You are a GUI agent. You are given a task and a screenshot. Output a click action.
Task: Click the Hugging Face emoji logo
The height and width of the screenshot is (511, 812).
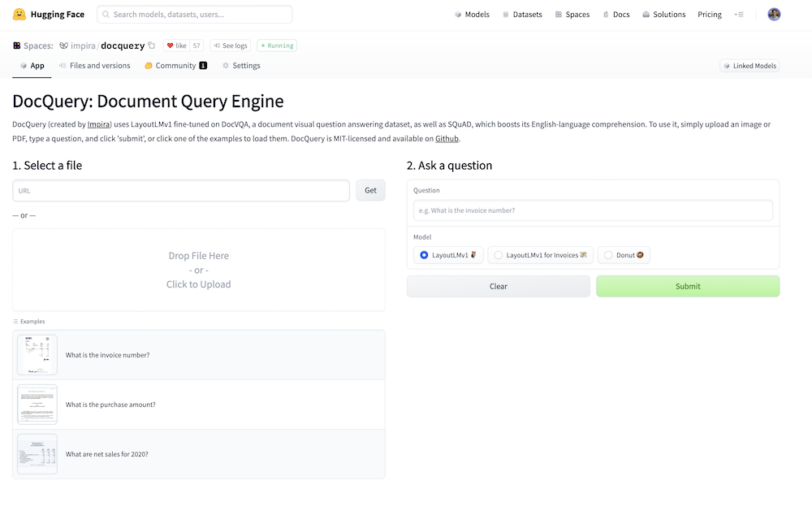(x=18, y=14)
